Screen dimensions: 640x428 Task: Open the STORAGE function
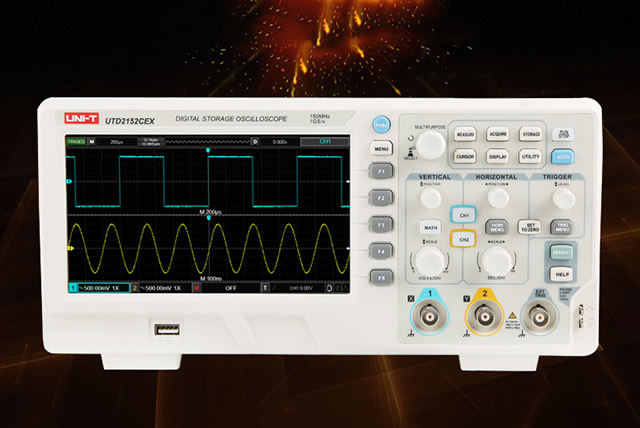pyautogui.click(x=530, y=133)
